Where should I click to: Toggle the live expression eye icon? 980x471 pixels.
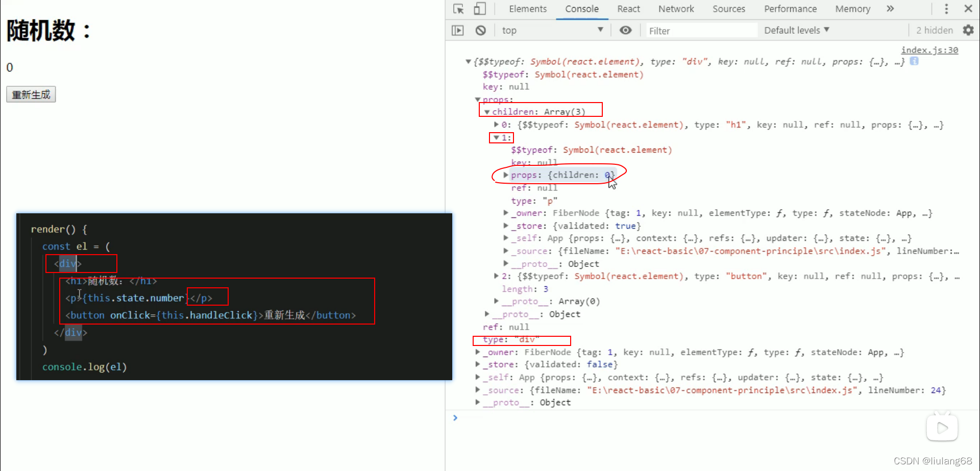[x=625, y=31]
